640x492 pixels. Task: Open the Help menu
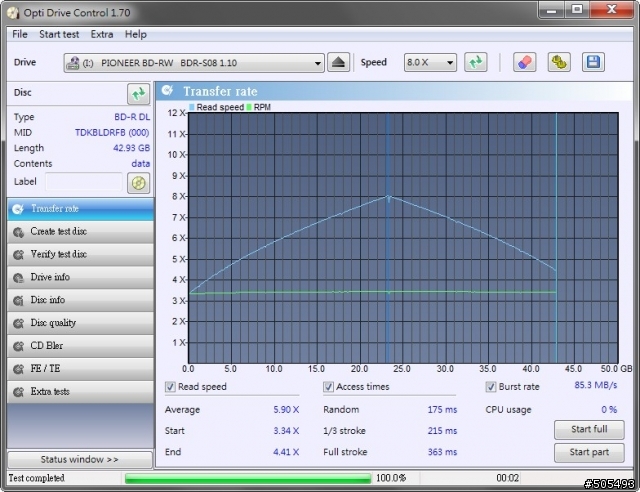point(136,34)
